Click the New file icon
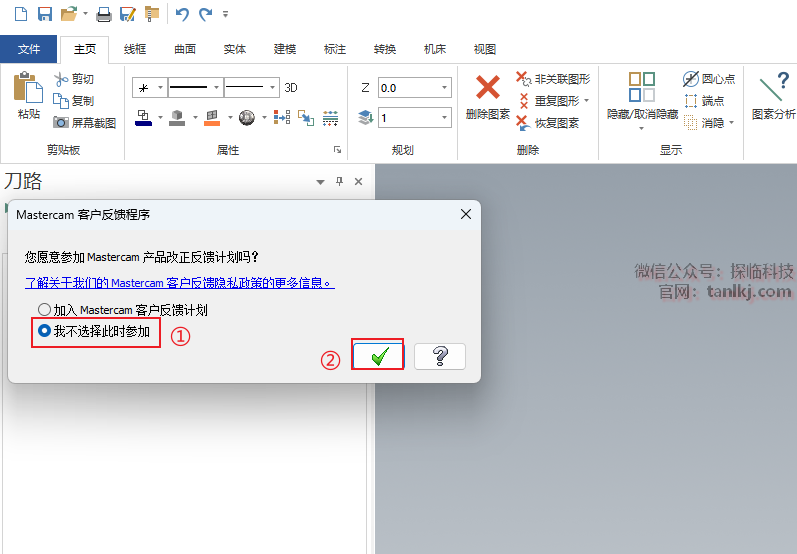 21,14
